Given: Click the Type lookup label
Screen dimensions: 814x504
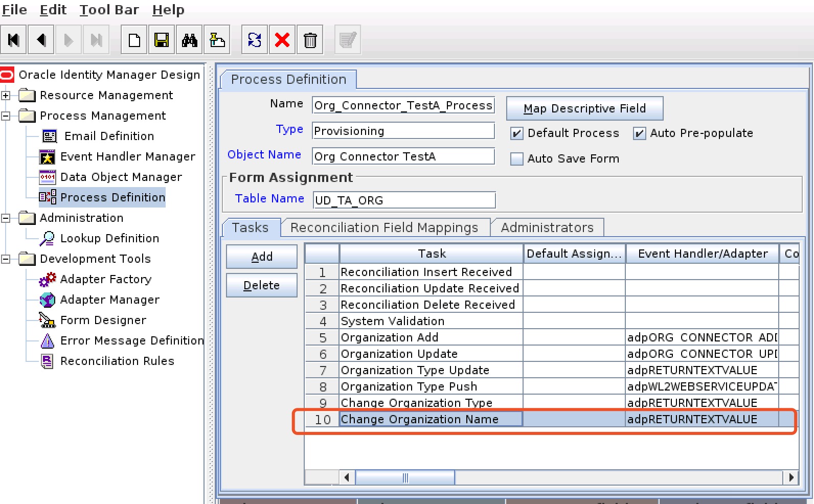Looking at the screenshot, I should [289, 129].
